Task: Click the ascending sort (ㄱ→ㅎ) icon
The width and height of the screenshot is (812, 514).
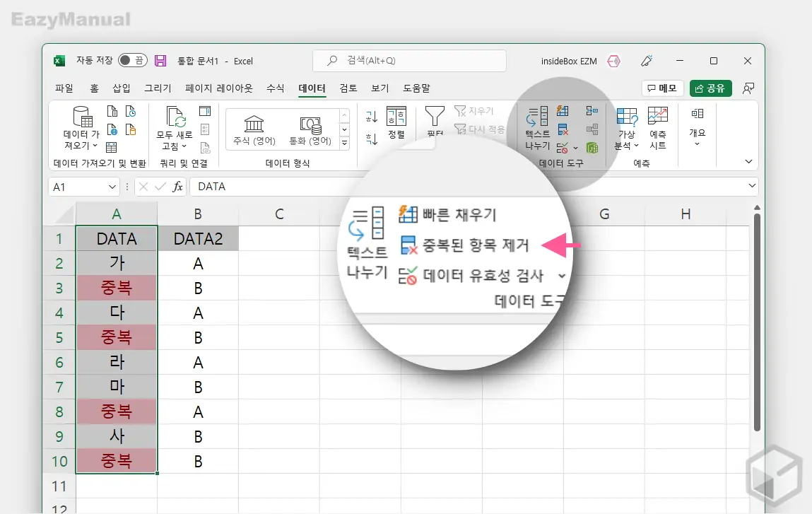Action: (372, 117)
